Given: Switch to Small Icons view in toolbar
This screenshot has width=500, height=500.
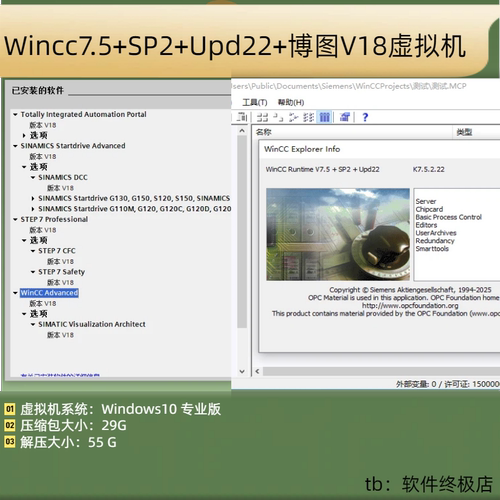Looking at the screenshot, I should point(278,117).
